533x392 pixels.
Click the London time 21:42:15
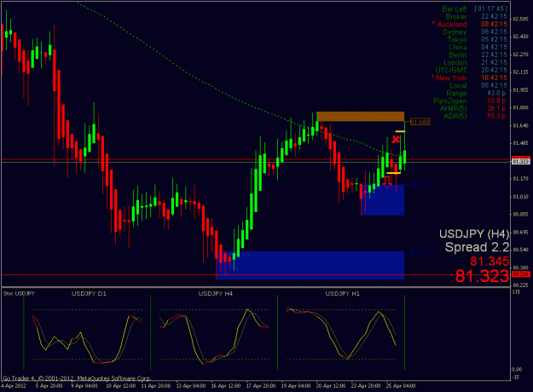click(494, 62)
